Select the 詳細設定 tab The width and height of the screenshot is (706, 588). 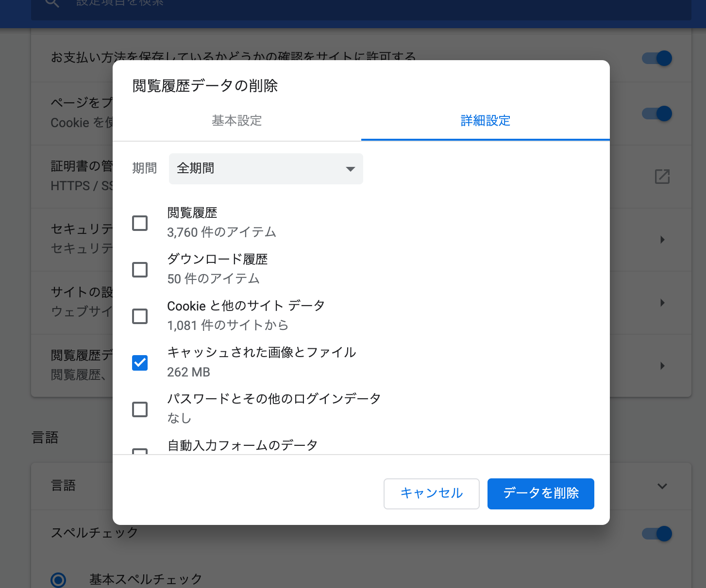(x=486, y=120)
